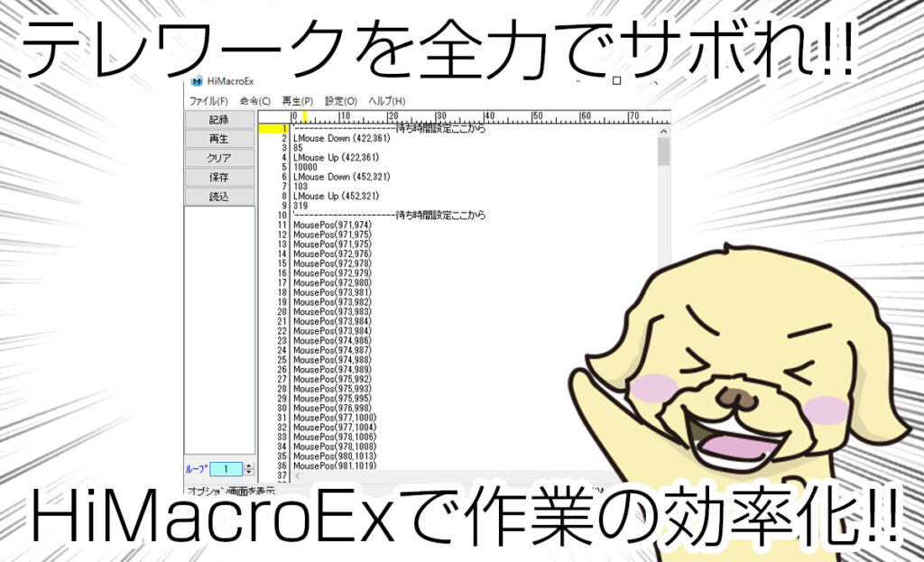Open the ファイル(F) menu
This screenshot has width=924, height=562.
208,99
